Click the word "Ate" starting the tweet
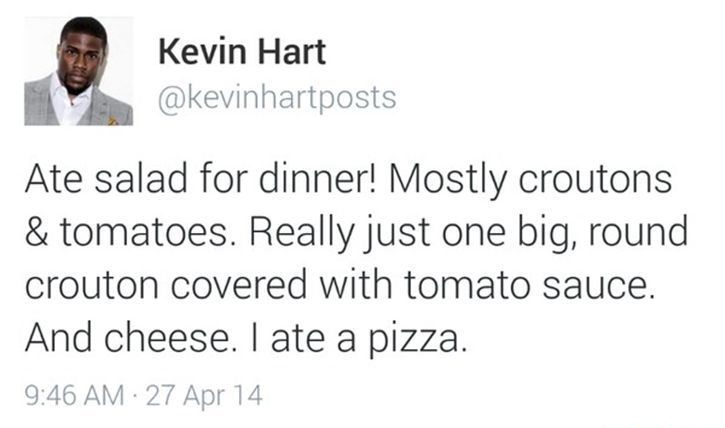This screenshot has width=725, height=428. [x=54, y=183]
